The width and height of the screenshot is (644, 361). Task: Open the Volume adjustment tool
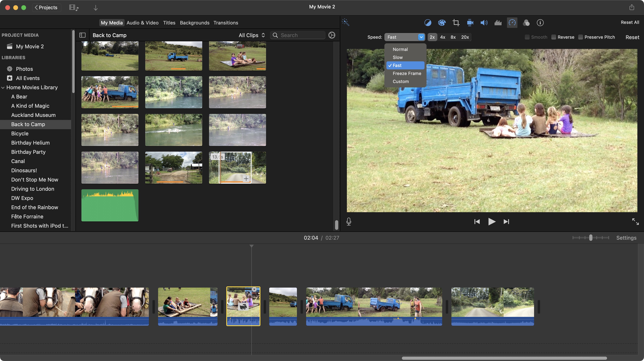484,23
